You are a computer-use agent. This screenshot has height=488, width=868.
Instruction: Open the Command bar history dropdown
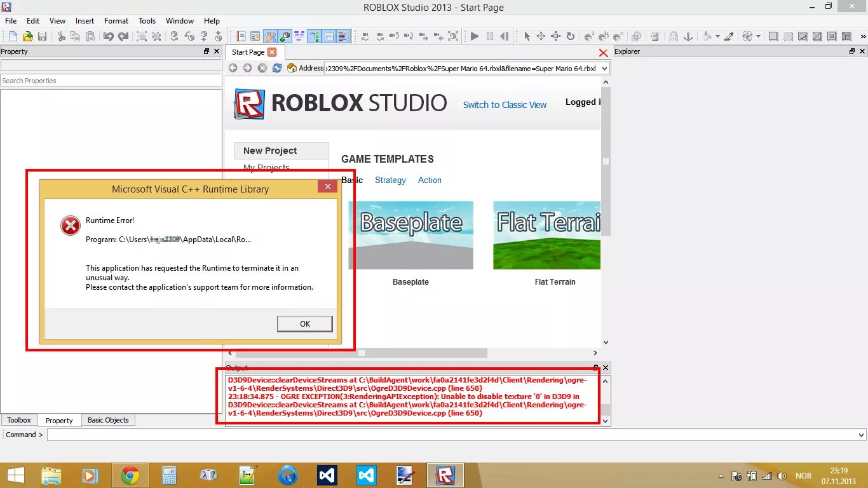tap(861, 435)
